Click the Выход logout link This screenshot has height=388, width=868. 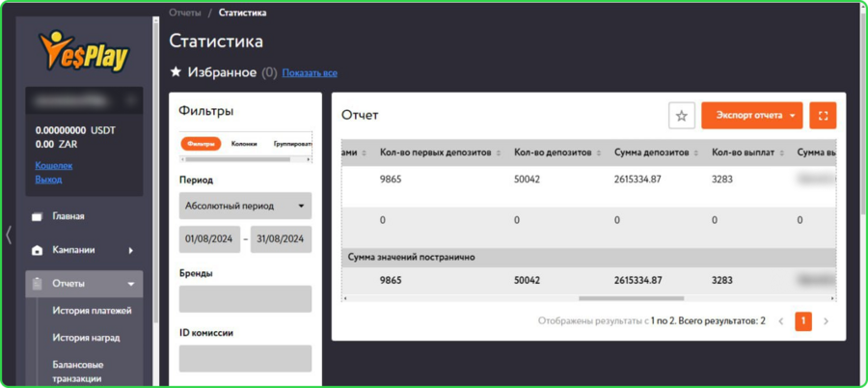(48, 180)
